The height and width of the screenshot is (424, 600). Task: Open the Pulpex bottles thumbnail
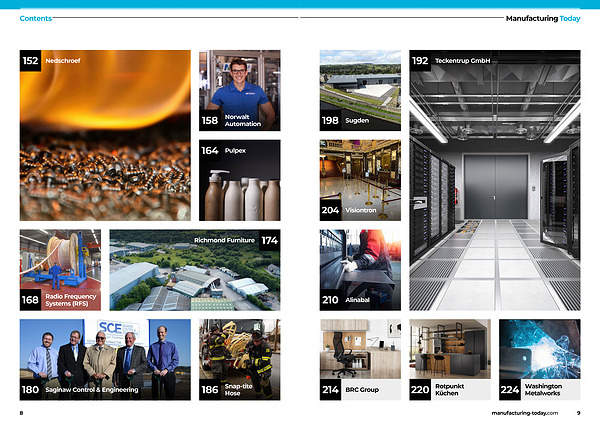tap(240, 180)
